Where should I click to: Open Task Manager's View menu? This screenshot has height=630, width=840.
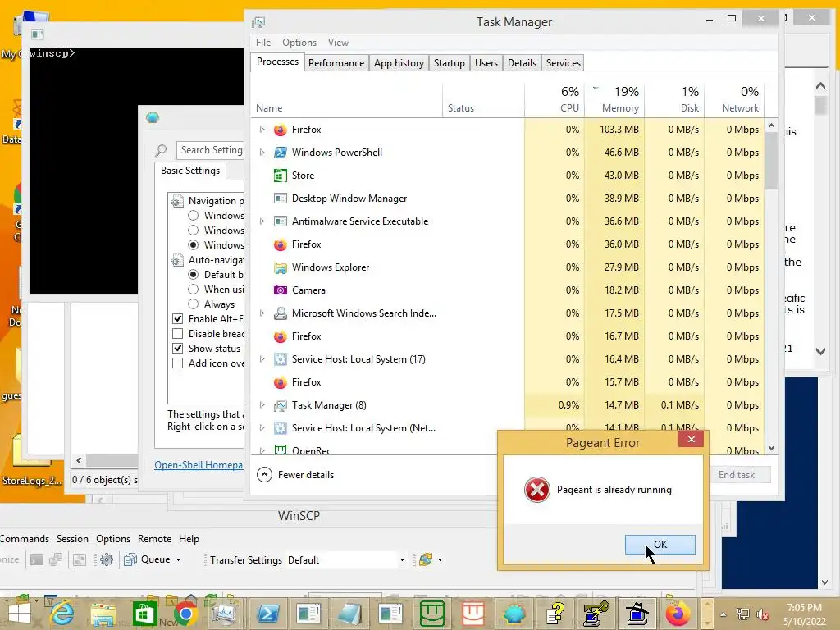[x=338, y=43]
